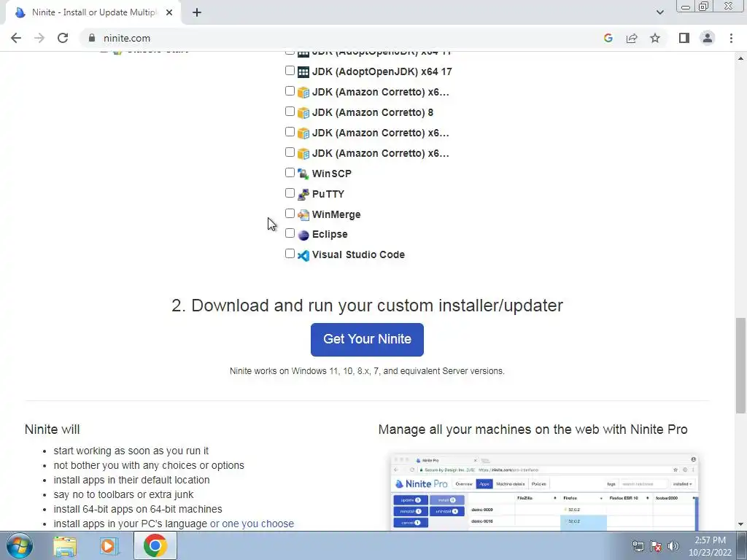Click the WinSCP app icon
Viewport: 747px width, 560px height.
tap(303, 174)
